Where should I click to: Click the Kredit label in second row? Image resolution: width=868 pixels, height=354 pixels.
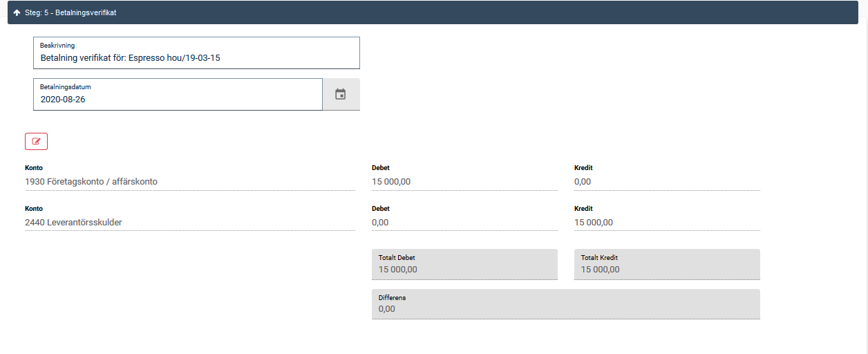pos(583,209)
